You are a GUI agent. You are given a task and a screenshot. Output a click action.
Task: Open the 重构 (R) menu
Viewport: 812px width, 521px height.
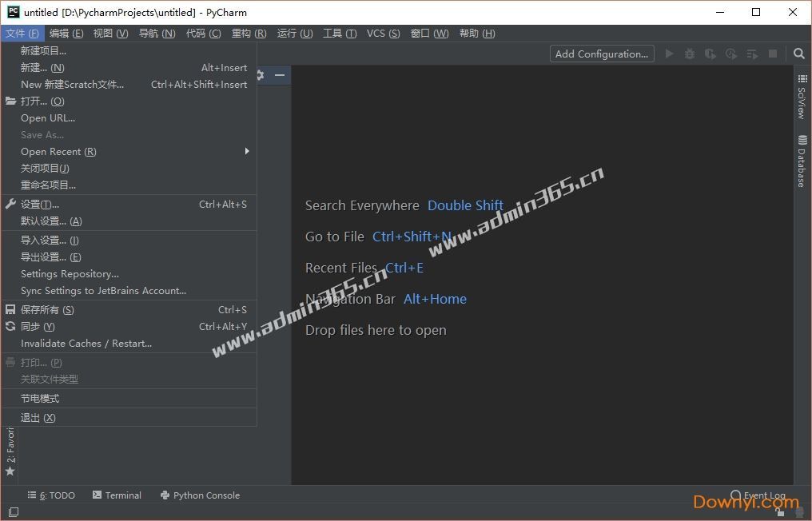[x=249, y=33]
